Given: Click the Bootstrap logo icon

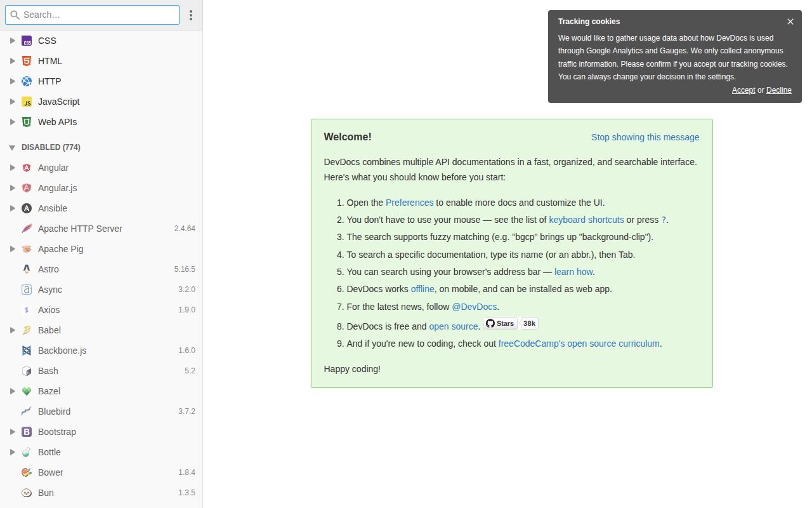Looking at the screenshot, I should pos(27,431).
